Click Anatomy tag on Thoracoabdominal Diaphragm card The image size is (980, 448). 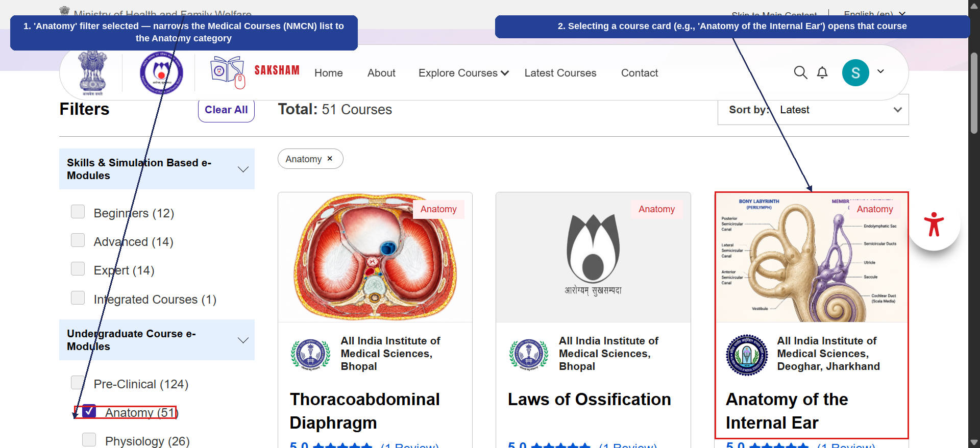[x=438, y=209]
